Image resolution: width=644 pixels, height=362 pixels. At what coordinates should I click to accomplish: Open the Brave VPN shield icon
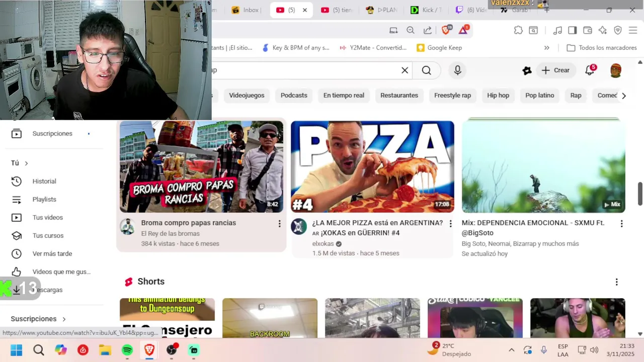tap(618, 30)
